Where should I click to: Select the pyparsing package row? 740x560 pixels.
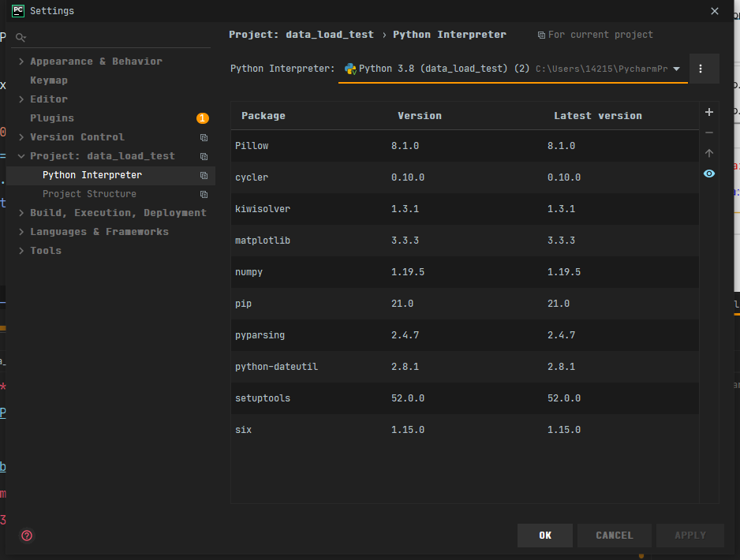click(465, 335)
